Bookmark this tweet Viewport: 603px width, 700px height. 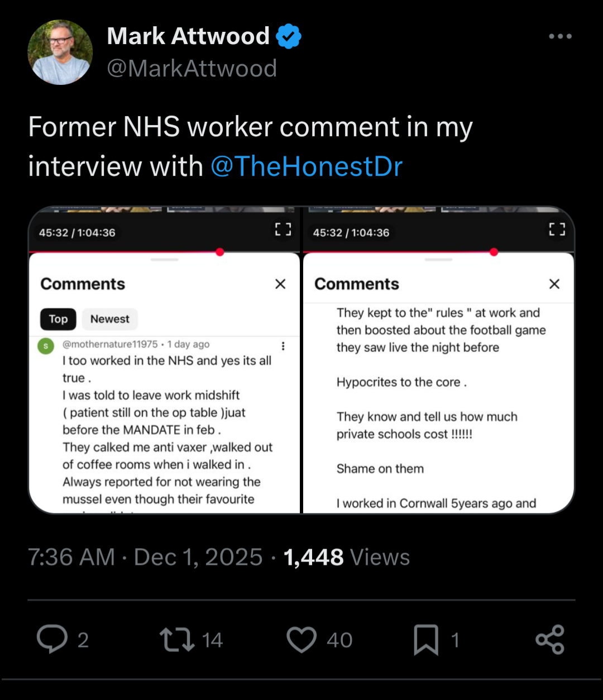[x=426, y=640]
